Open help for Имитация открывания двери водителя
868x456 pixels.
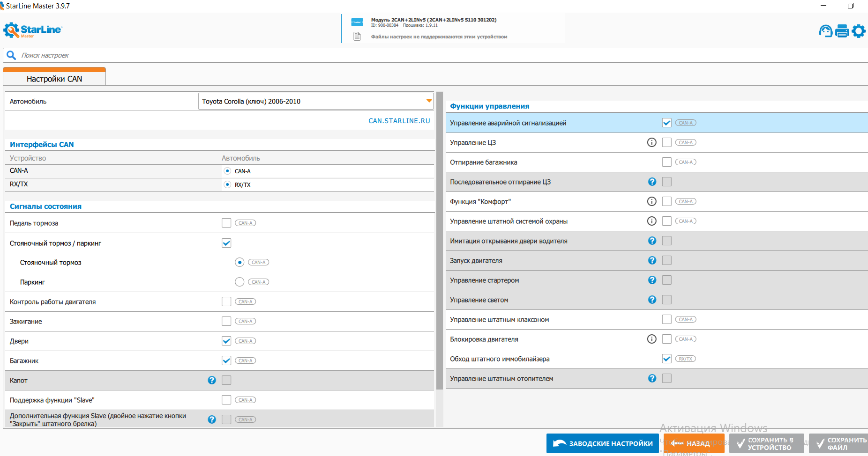[652, 241]
